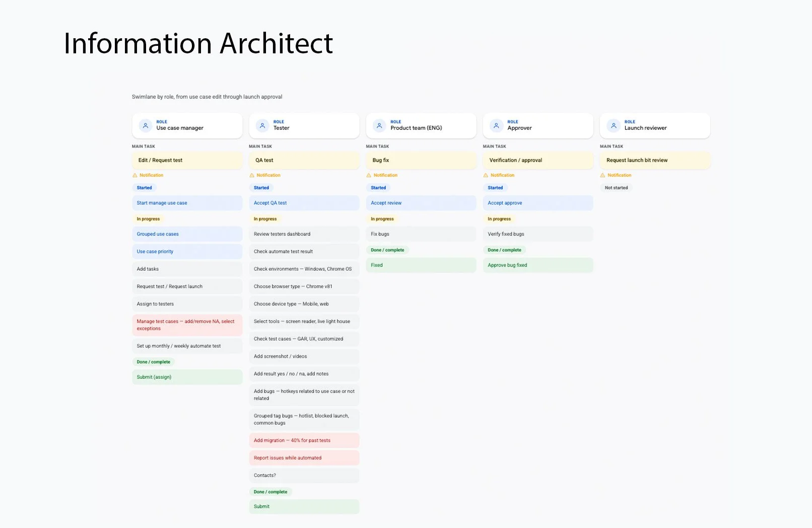Click the Use case manager role header
The height and width of the screenshot is (528, 812).
[x=187, y=126]
